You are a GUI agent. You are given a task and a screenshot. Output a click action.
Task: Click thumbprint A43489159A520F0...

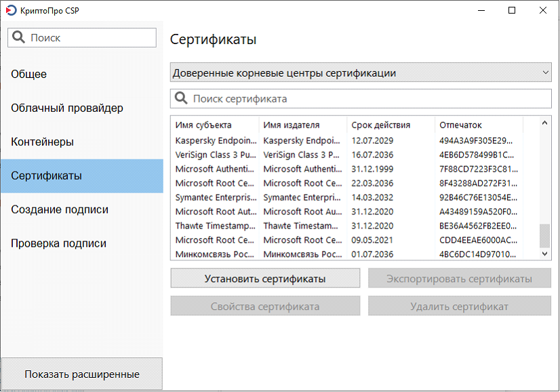[478, 212]
